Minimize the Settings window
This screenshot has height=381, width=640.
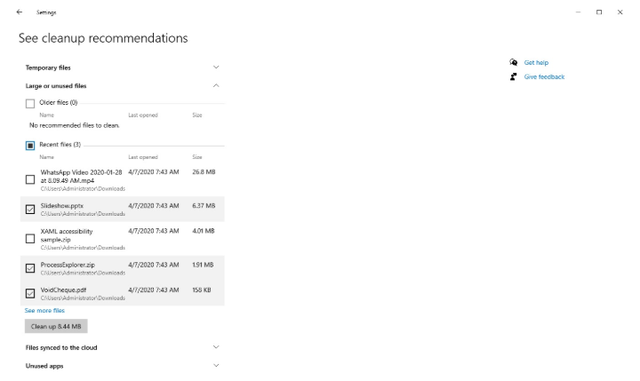pyautogui.click(x=578, y=12)
